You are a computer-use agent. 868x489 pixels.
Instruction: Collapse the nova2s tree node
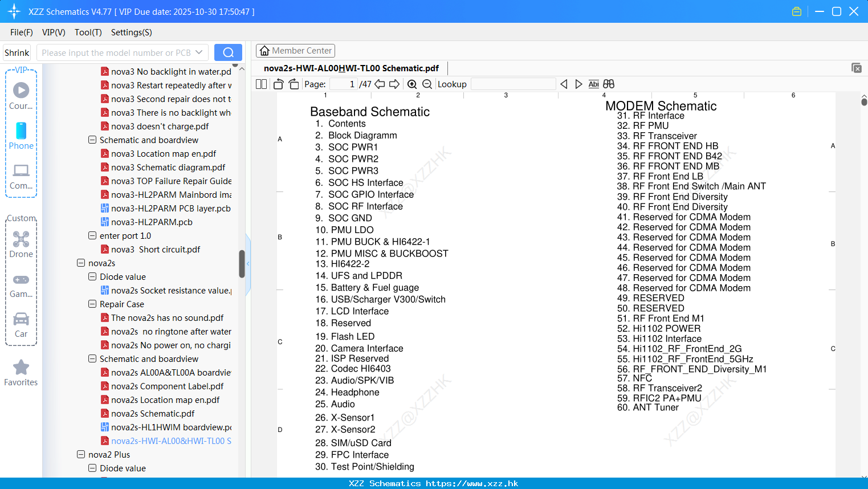pyautogui.click(x=81, y=263)
